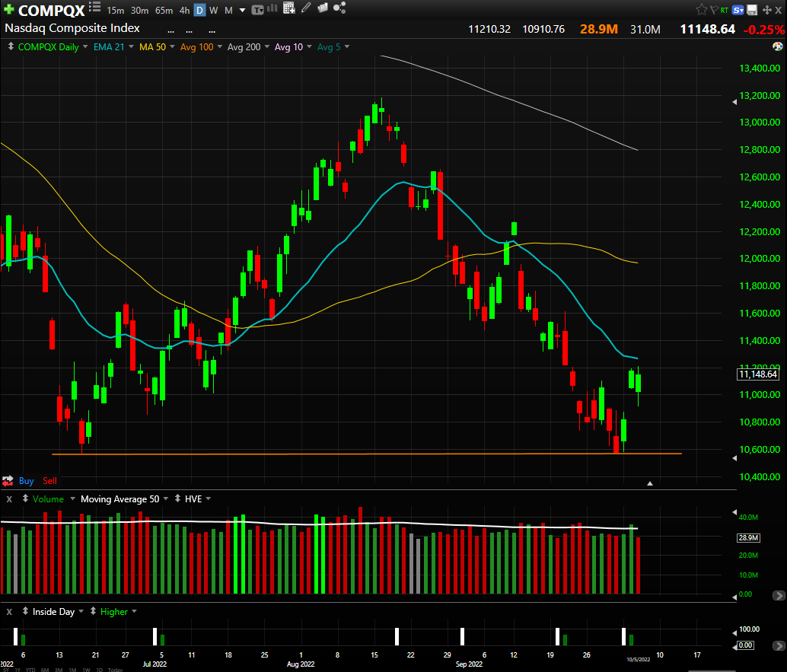Open more timeframes dropdown arrow
The height and width of the screenshot is (672, 787).
tap(243, 11)
